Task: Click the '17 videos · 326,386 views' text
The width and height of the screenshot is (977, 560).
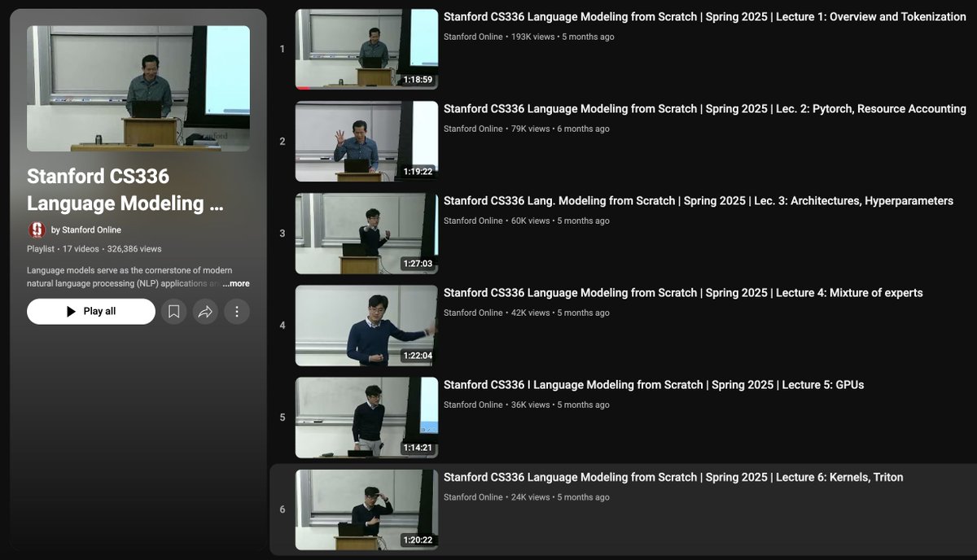Action: [x=112, y=249]
